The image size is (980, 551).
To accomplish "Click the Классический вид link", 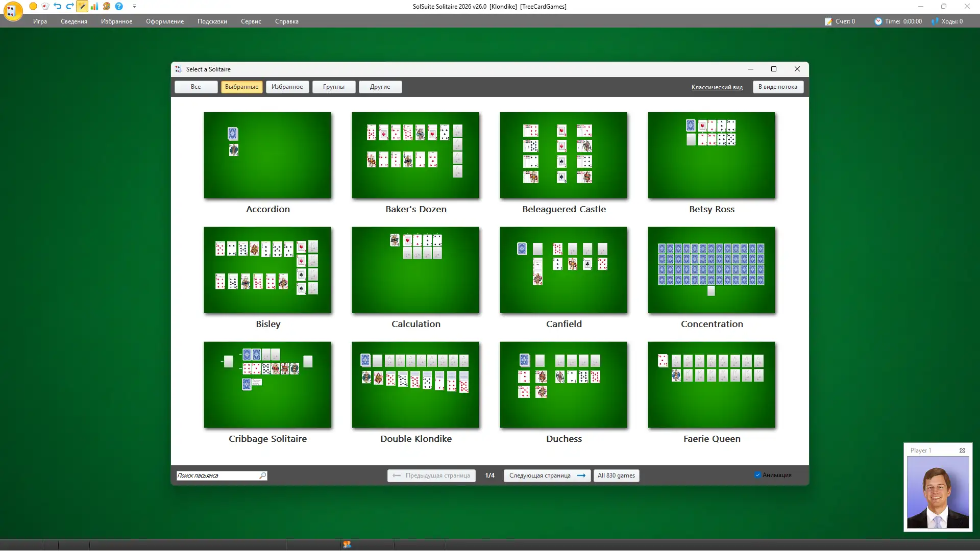I will coord(717,87).
